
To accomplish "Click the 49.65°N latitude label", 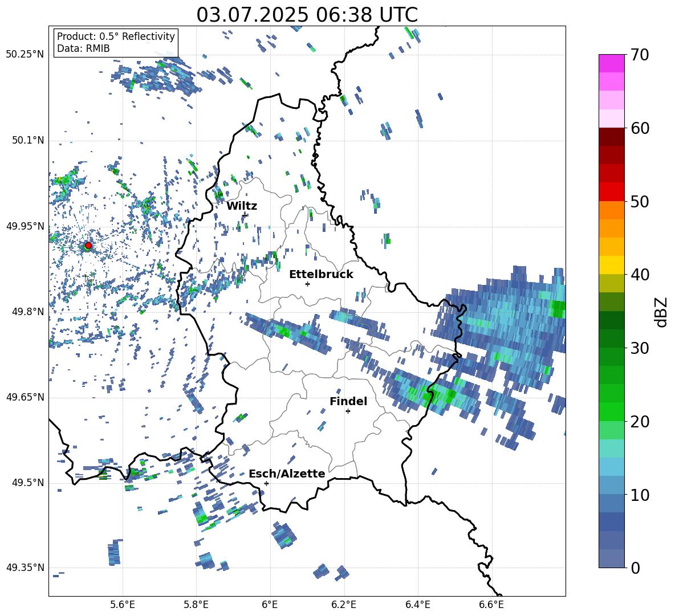I will tap(25, 397).
